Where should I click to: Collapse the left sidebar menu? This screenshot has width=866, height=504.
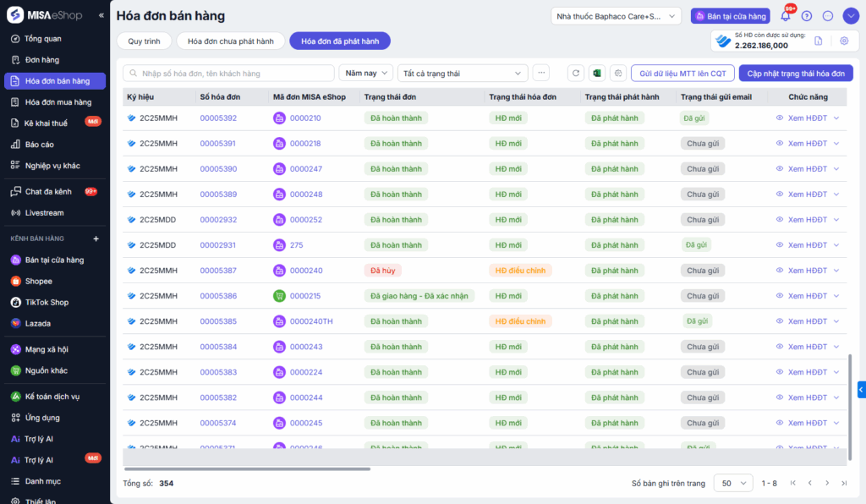pos(101,15)
